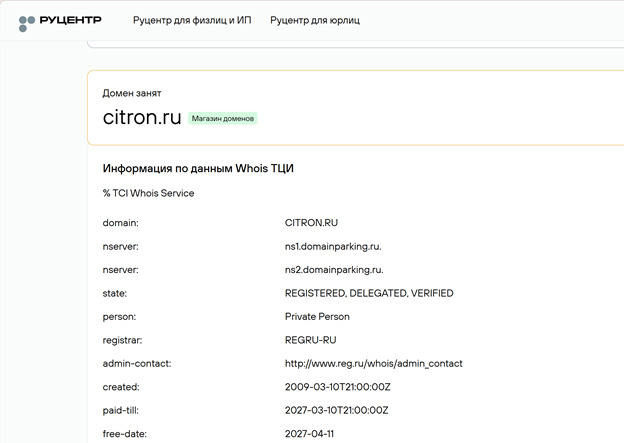Click the paid-till: field label

tap(121, 410)
